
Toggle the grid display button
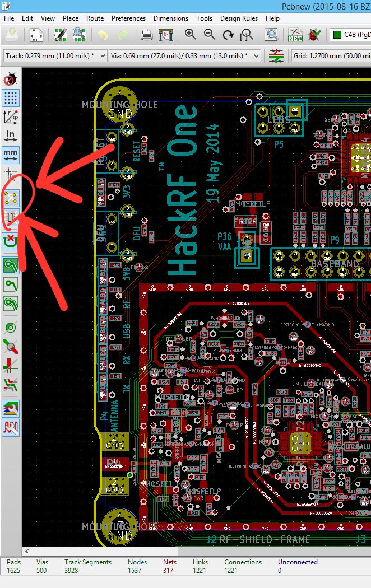point(11,98)
